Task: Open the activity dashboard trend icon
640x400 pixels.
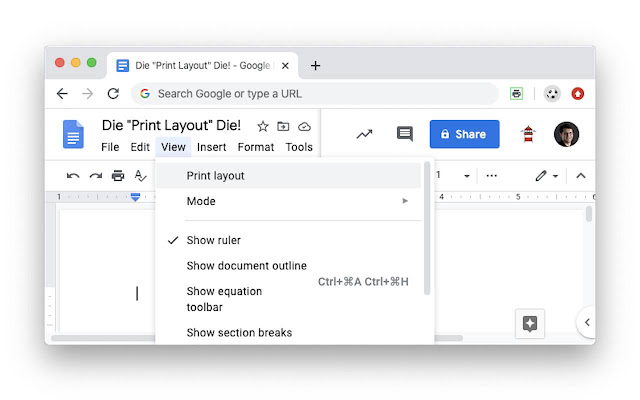Action: (364, 134)
